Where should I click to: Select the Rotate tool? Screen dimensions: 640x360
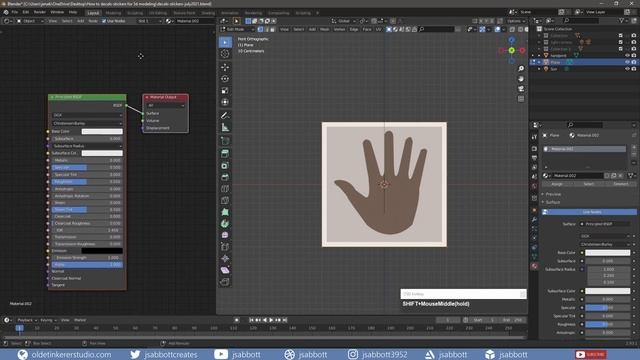225,79
